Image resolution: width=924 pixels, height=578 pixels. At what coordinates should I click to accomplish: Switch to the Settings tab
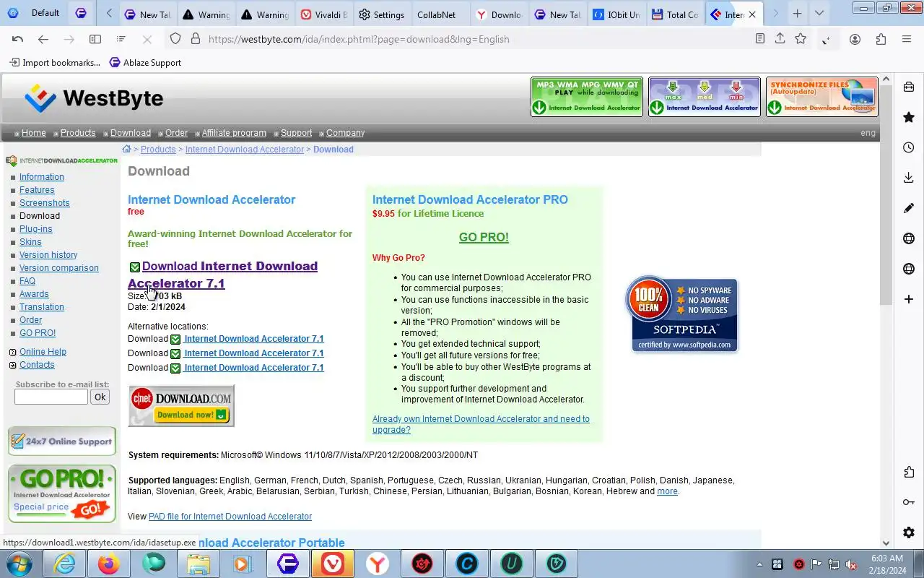[x=383, y=14]
